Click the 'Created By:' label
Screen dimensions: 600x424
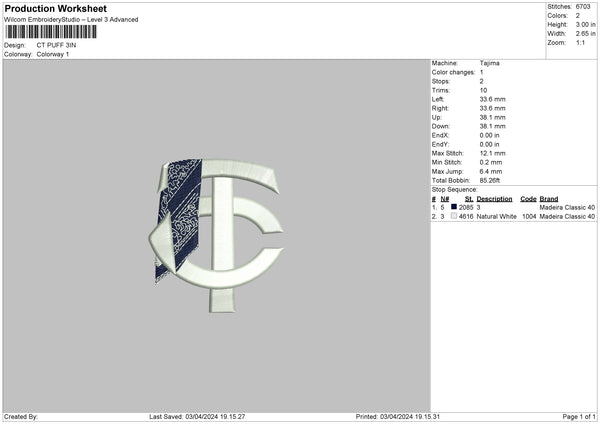coord(21,417)
